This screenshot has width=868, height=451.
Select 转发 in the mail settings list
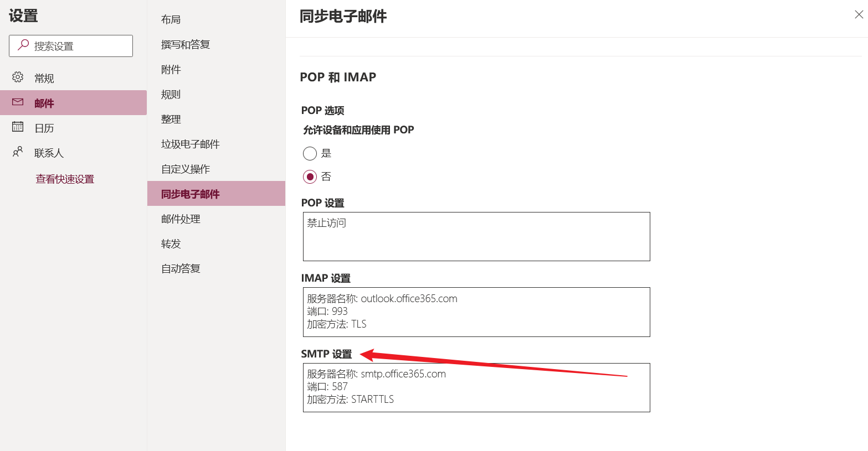tap(171, 243)
